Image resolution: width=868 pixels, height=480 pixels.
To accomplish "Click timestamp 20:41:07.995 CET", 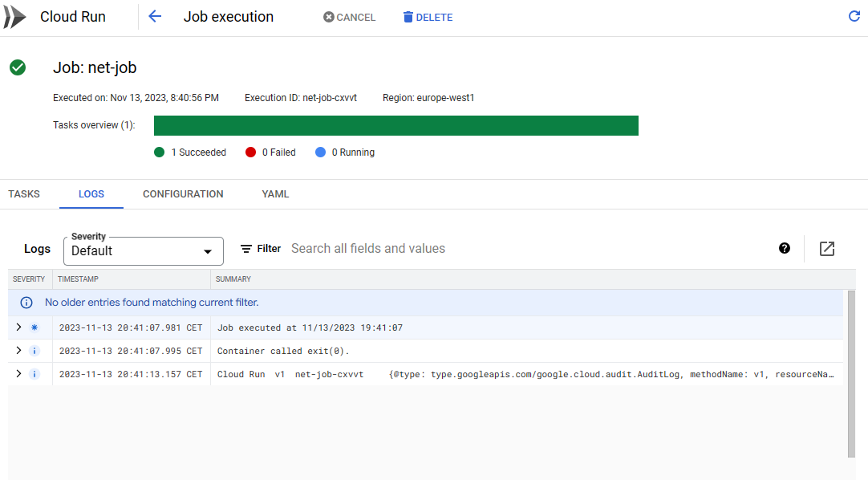I will coord(131,351).
